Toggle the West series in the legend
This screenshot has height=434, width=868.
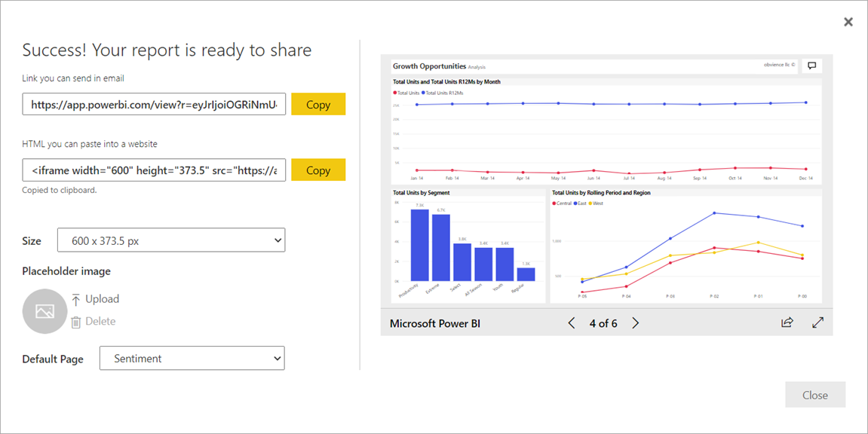(598, 203)
